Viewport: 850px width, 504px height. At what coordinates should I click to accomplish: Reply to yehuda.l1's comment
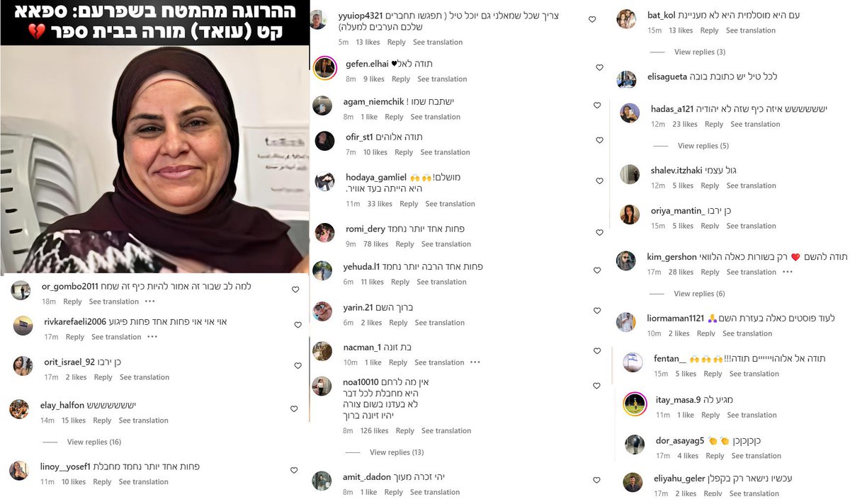coord(400,282)
